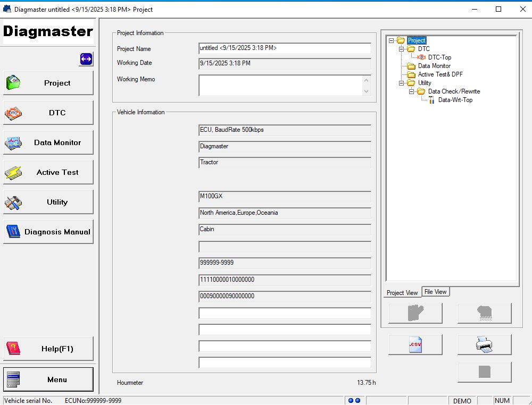Click Working Memo scrollbar down arrow

tap(366, 91)
